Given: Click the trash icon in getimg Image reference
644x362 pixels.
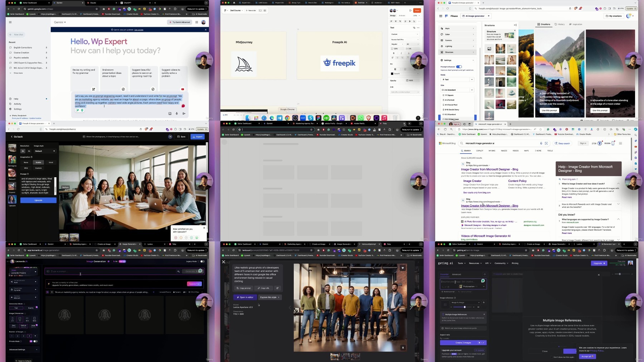Looking at the screenshot, I should [483, 303].
